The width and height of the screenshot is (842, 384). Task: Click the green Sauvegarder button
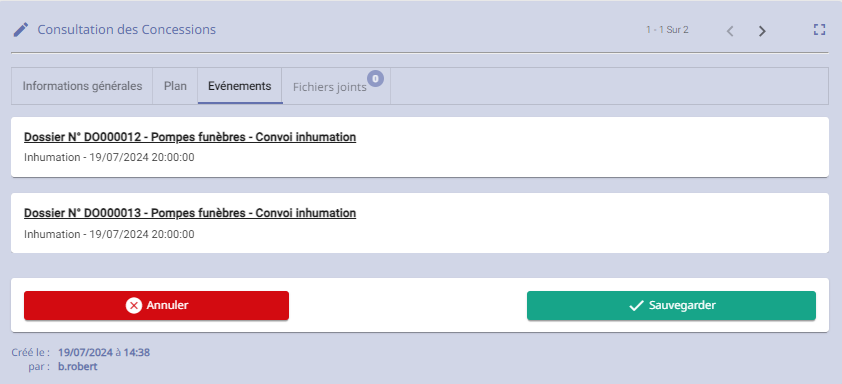tap(671, 306)
